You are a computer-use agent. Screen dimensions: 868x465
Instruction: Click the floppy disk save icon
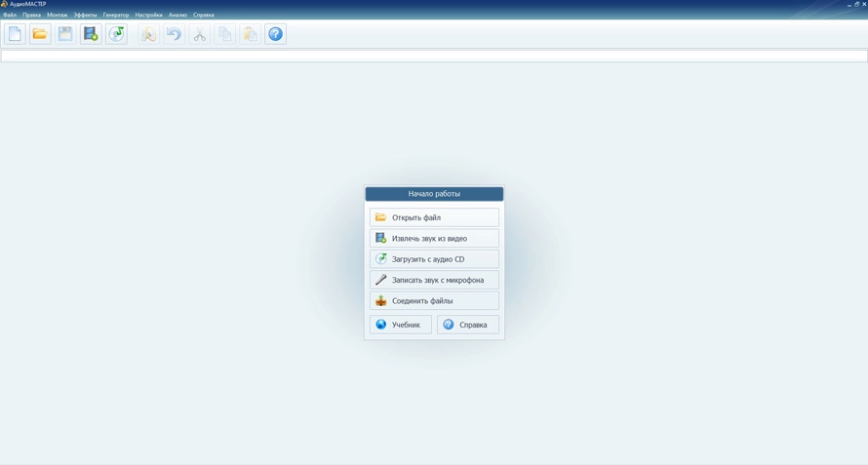pos(65,34)
